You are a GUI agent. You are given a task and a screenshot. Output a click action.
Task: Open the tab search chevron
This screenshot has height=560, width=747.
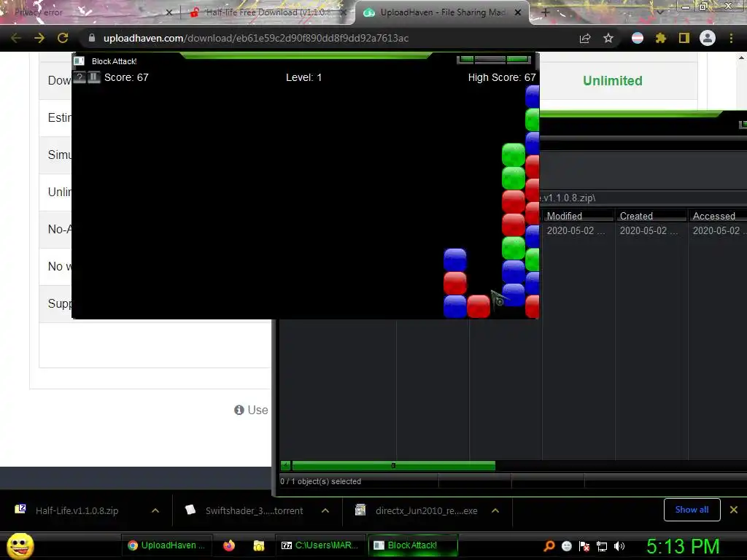659,12
